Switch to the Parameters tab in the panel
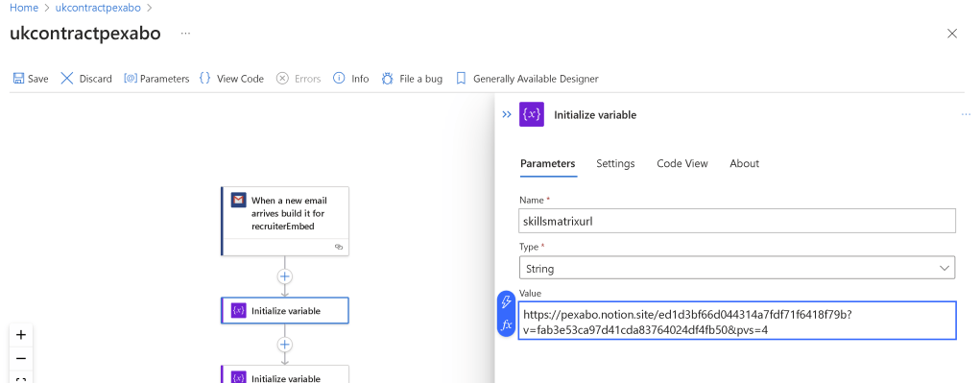Image resolution: width=980 pixels, height=383 pixels. tap(547, 164)
